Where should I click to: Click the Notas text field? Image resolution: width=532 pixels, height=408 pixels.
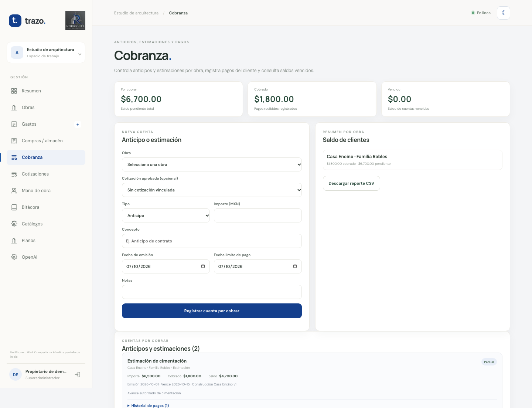[x=212, y=292]
